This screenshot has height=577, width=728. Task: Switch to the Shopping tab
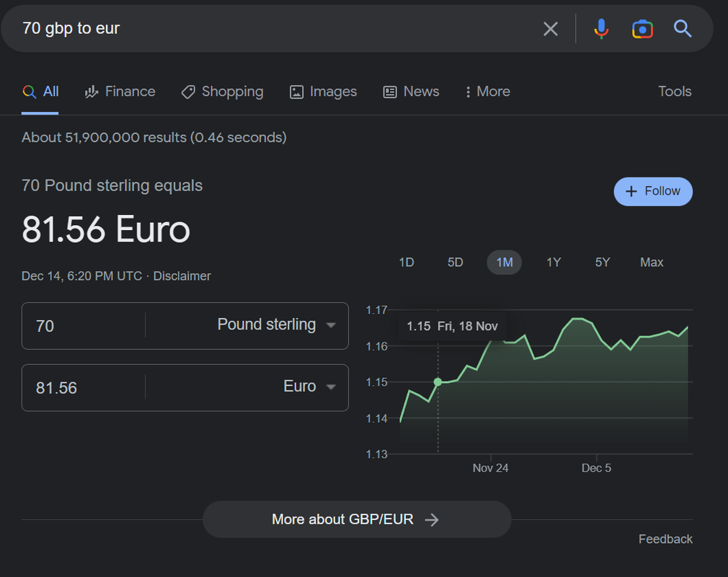[x=222, y=92]
